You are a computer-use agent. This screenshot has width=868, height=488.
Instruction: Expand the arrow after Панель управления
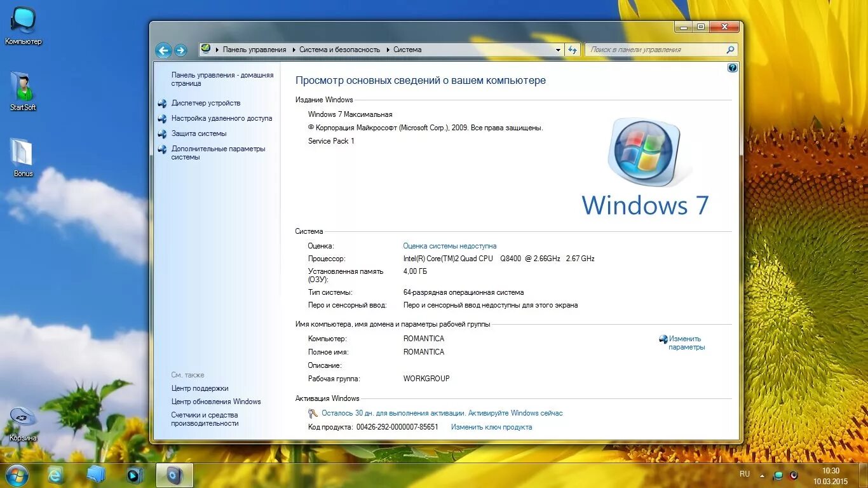[293, 50]
